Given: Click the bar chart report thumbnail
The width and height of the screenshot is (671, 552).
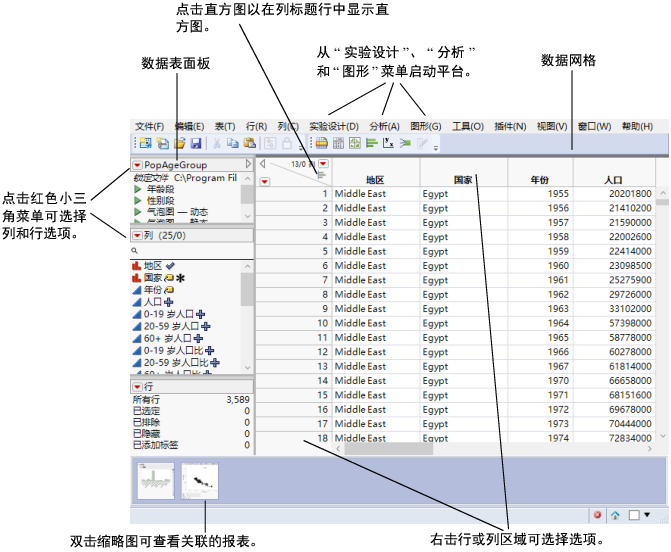Looking at the screenshot, I should pos(156,481).
